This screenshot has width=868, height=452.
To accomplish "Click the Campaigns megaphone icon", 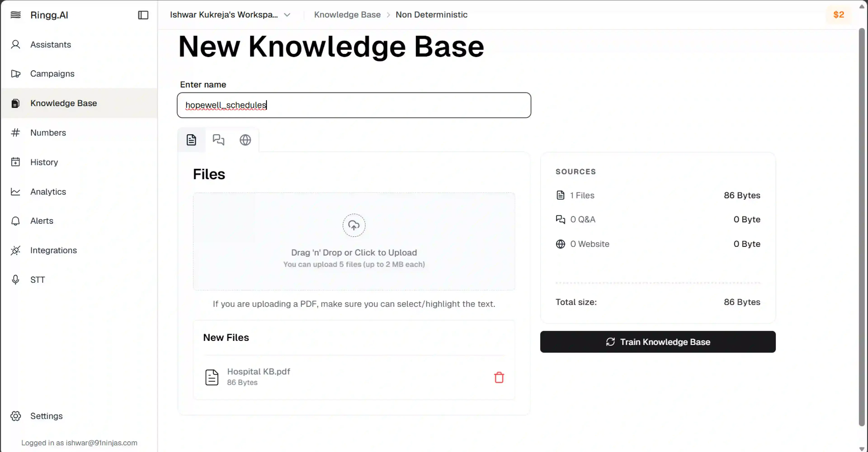I will (x=16, y=73).
